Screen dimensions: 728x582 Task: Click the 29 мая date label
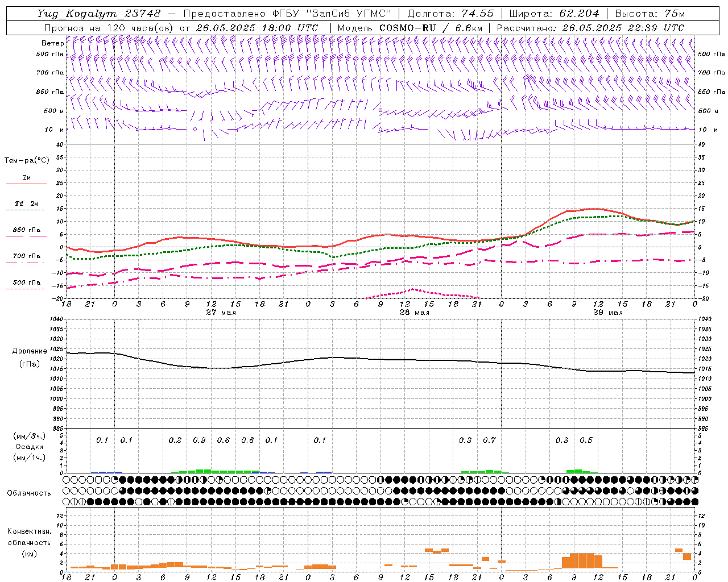coord(607,313)
